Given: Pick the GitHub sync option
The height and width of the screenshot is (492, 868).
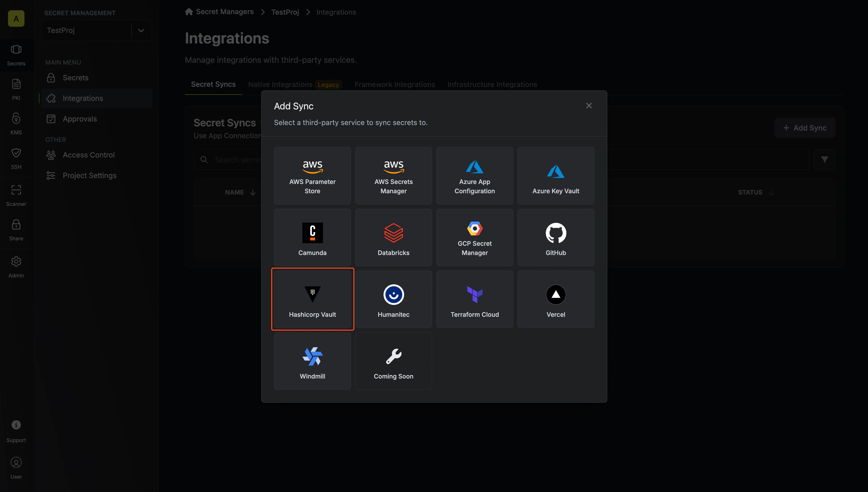Looking at the screenshot, I should pos(556,238).
